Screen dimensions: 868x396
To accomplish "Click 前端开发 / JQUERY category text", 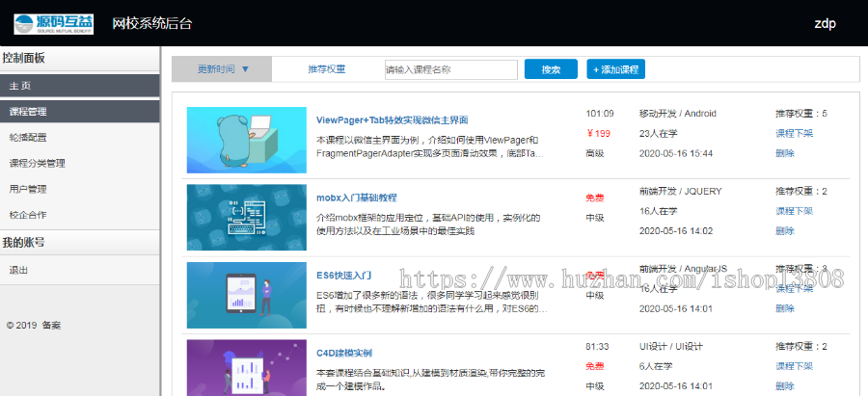I will (680, 192).
